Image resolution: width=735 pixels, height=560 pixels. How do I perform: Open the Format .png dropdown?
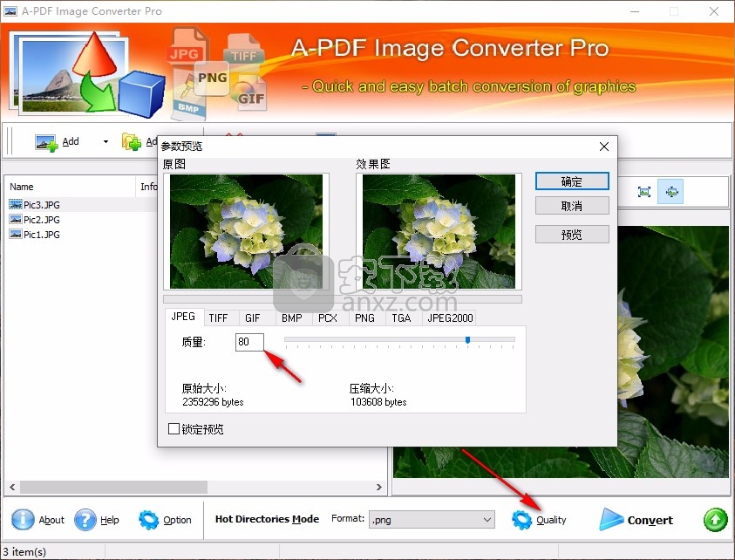click(432, 520)
